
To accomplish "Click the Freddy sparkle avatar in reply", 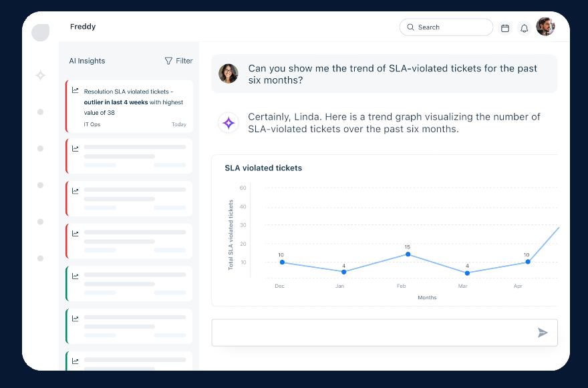I will [229, 123].
